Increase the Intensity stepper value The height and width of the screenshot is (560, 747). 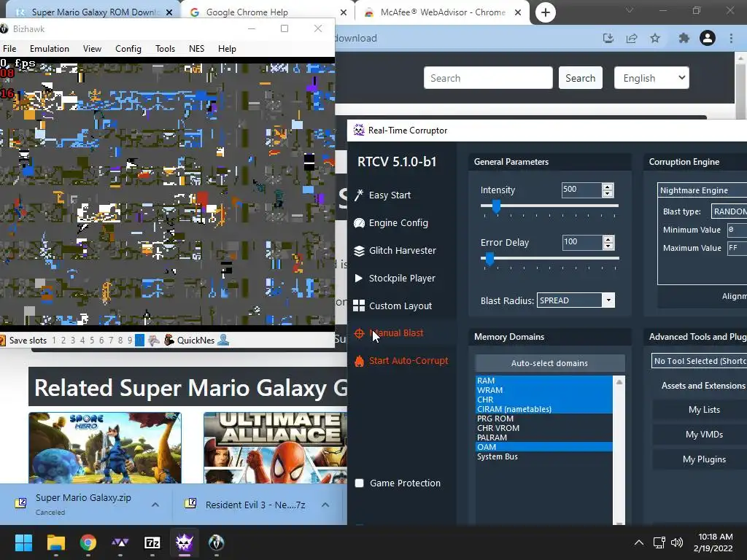click(608, 187)
